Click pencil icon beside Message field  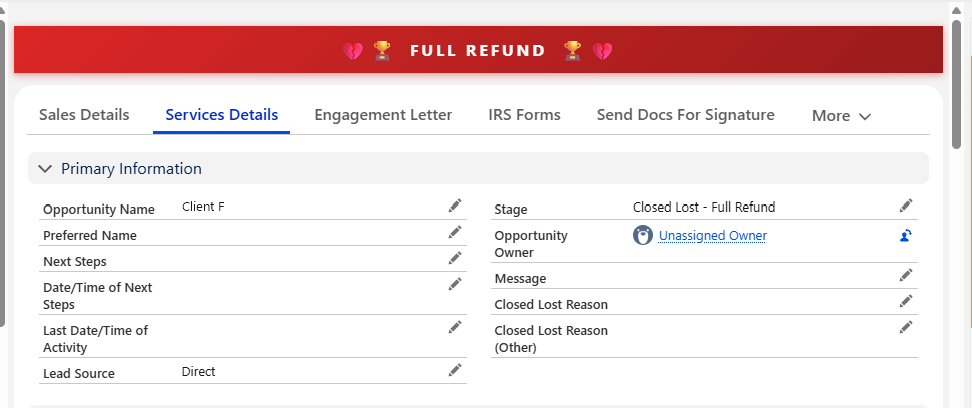click(906, 275)
